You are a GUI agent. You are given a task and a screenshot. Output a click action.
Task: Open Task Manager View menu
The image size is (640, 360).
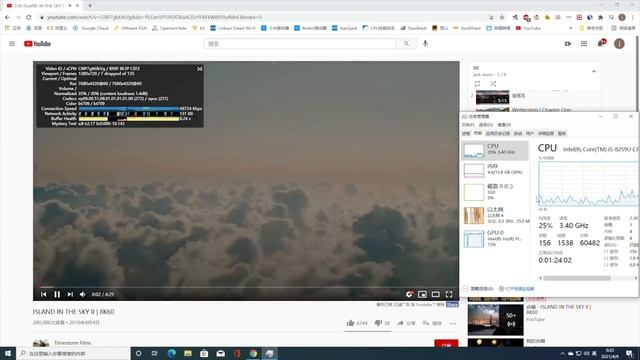click(x=504, y=125)
